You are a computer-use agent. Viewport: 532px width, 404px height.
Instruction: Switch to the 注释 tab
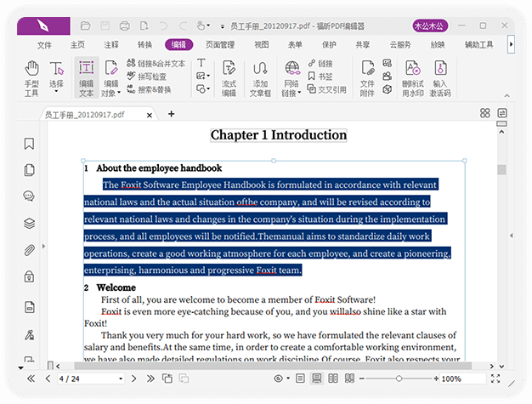[111, 45]
